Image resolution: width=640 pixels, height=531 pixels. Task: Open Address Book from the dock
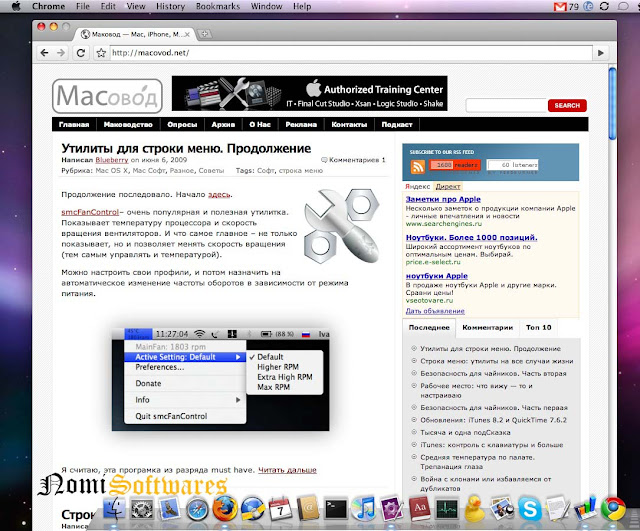point(308,509)
